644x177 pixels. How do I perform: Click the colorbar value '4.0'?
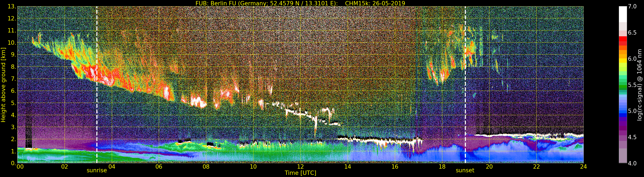pos(632,163)
